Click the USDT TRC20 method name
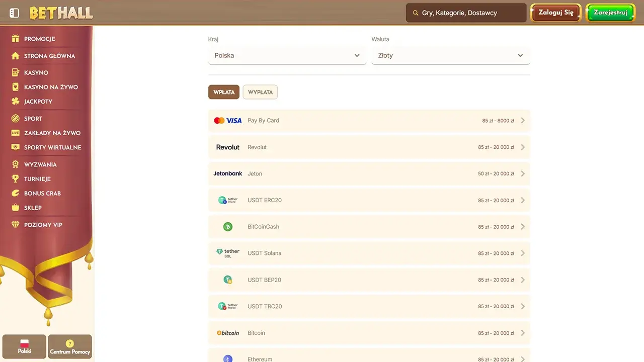This screenshot has width=644, height=362. [265, 306]
